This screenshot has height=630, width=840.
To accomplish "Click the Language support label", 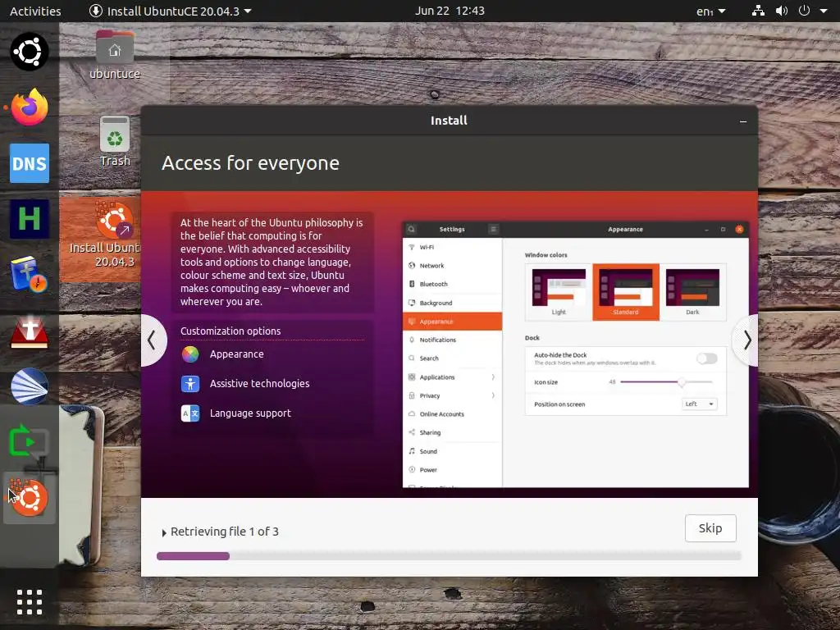I will click(x=250, y=413).
